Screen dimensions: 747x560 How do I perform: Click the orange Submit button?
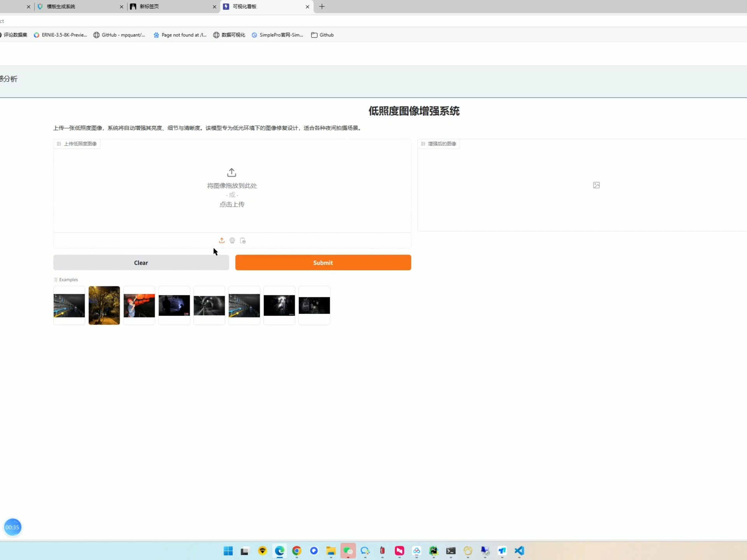click(323, 262)
